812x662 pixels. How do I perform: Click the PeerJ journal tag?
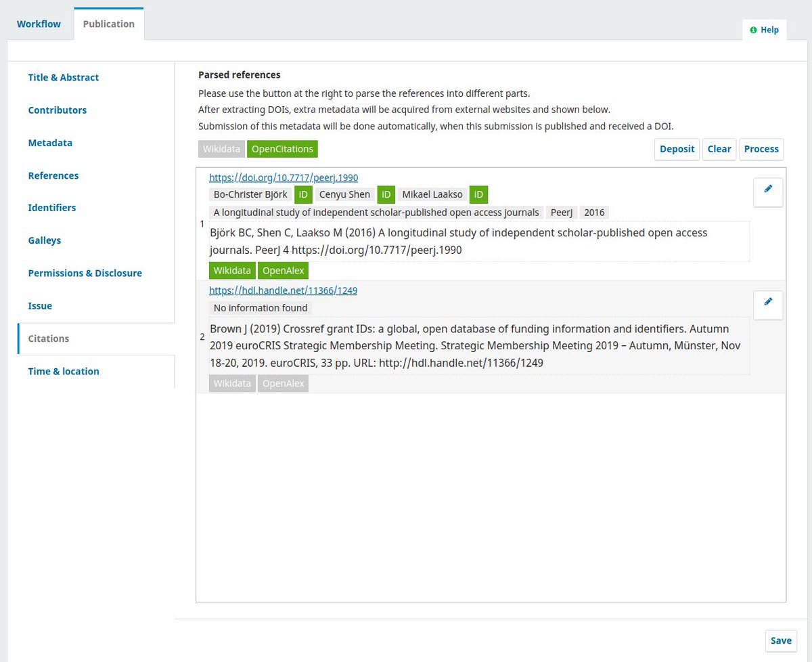tap(562, 213)
